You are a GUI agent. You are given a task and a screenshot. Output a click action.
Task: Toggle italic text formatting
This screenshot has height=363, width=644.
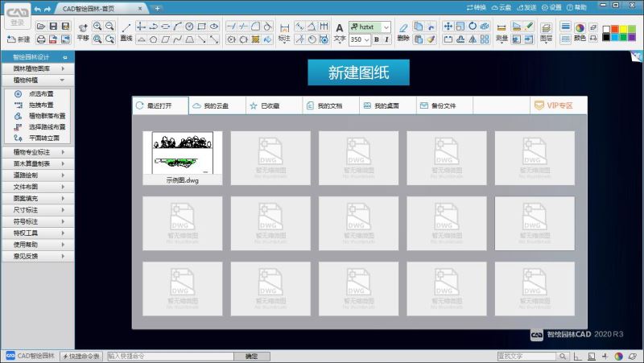[x=386, y=39]
